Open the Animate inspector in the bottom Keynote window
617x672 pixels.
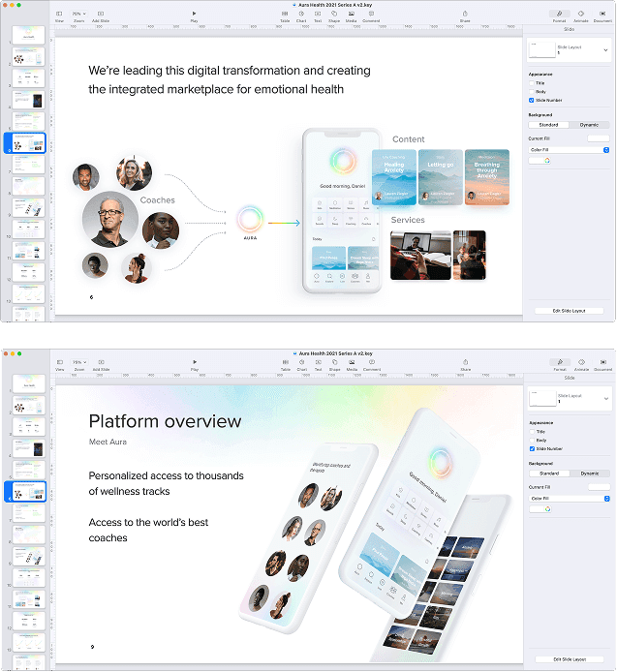pos(582,362)
